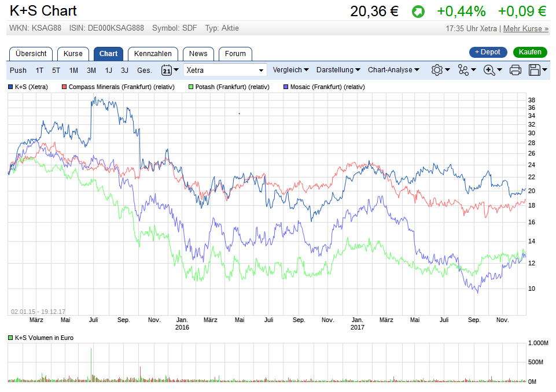This screenshot has width=556, height=392.
Task: Click the date range text 02.01.15 - 19.12.17
Action: 38,312
